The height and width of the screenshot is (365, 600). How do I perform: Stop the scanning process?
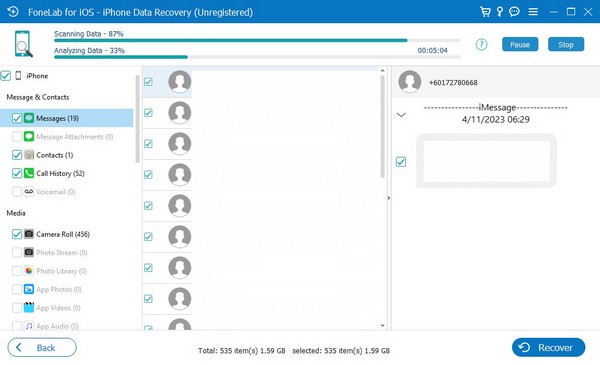(x=566, y=44)
